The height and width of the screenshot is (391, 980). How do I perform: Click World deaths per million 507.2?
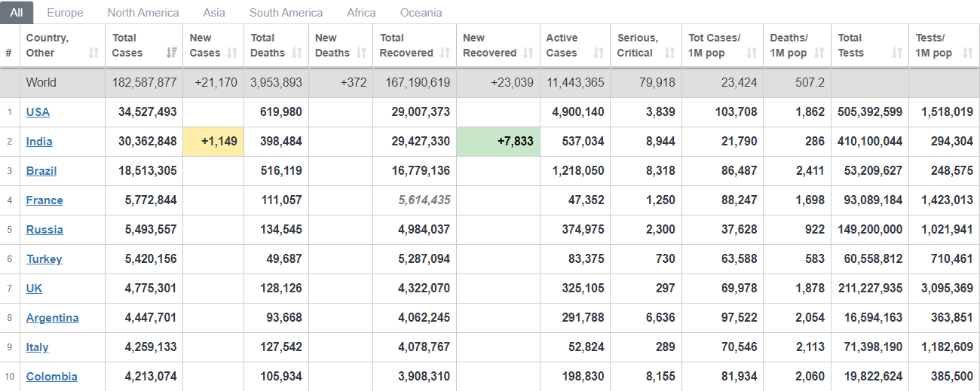tap(810, 83)
